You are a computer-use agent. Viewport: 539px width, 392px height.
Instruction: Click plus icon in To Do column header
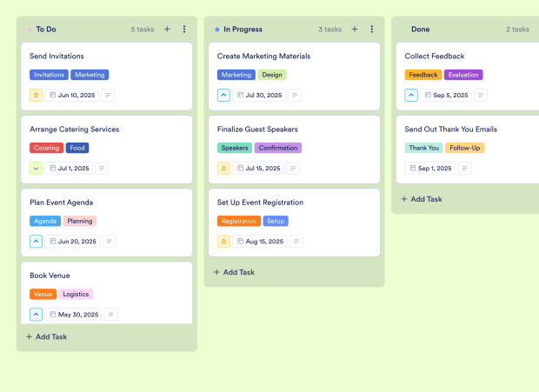167,30
